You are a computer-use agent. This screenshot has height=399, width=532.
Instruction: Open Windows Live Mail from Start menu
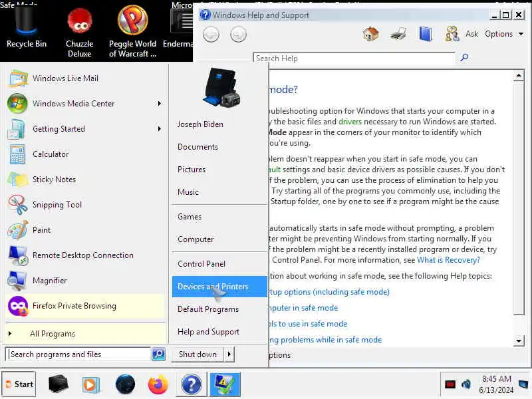(84, 78)
